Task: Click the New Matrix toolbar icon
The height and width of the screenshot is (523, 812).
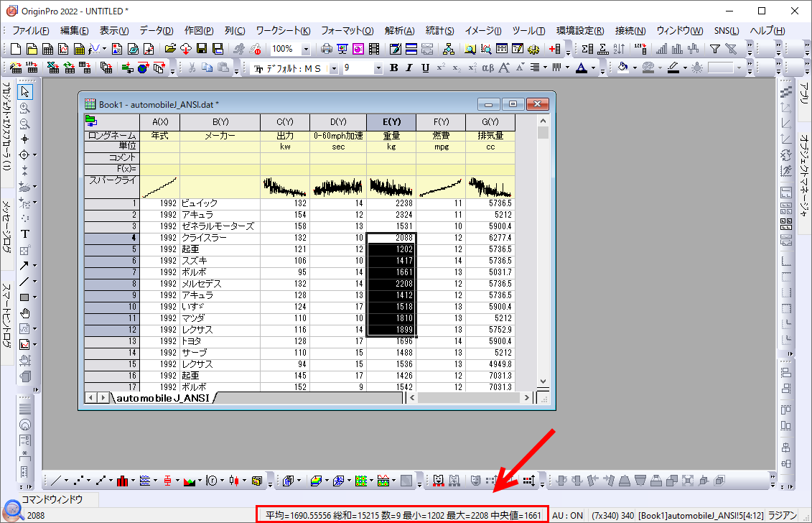Action: point(79,50)
